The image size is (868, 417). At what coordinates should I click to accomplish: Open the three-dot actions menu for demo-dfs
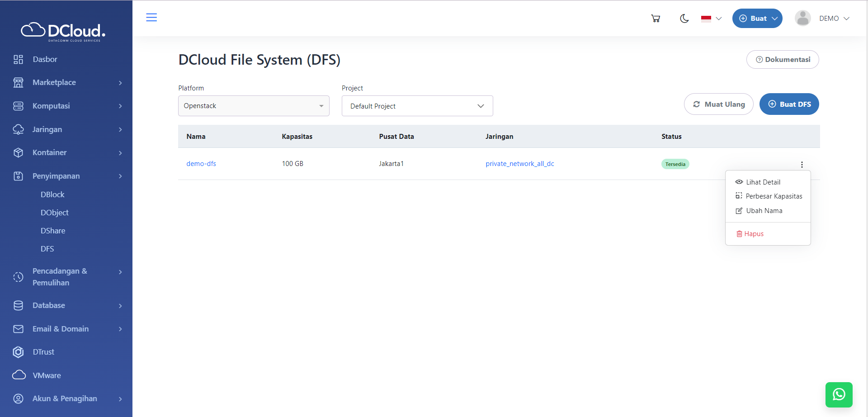[802, 165]
